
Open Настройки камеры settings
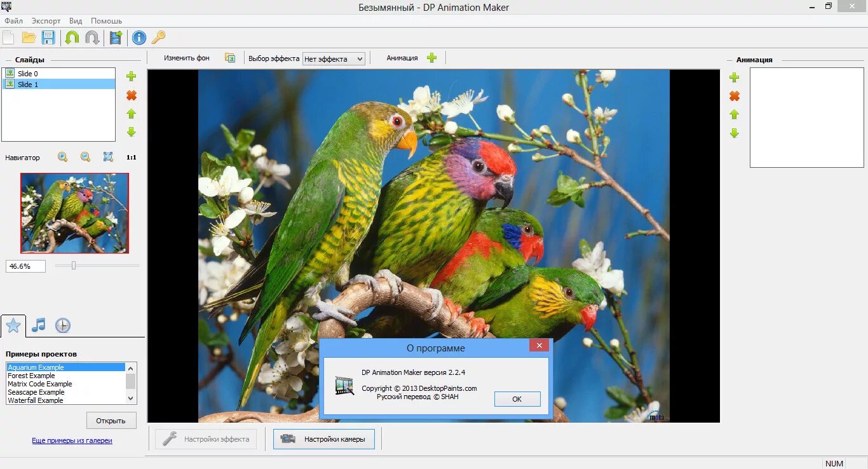(324, 439)
